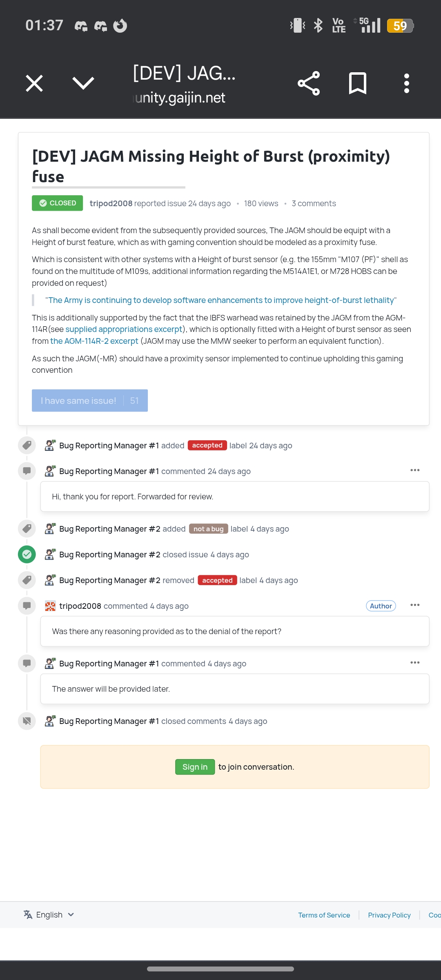Open the 'supplied appropriations excerpt' link
441x980 pixels.
[124, 329]
